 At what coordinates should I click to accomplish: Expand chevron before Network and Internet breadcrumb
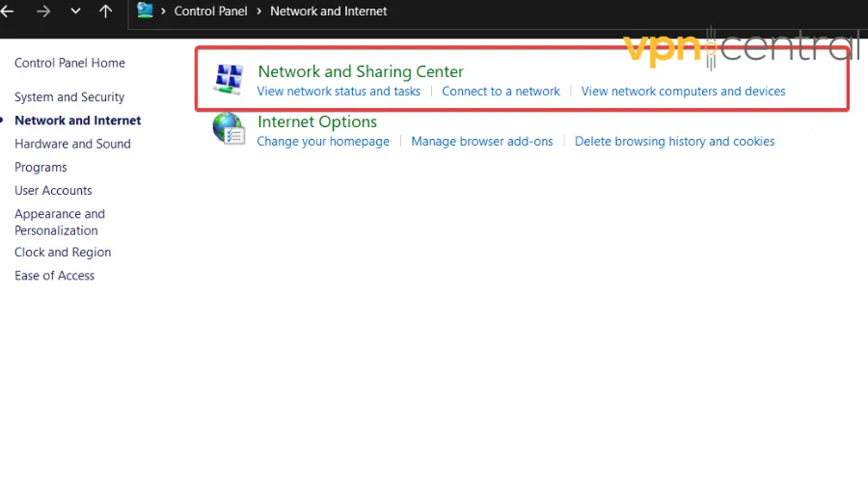[x=258, y=11]
